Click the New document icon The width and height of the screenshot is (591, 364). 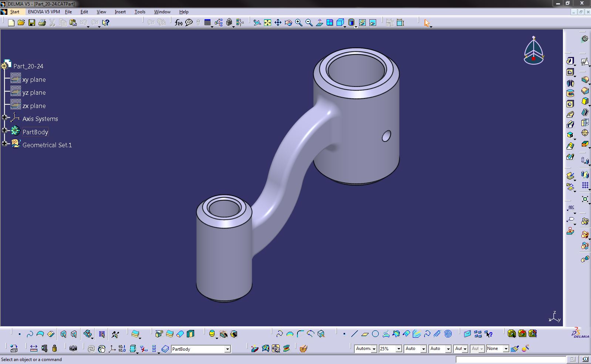11,23
